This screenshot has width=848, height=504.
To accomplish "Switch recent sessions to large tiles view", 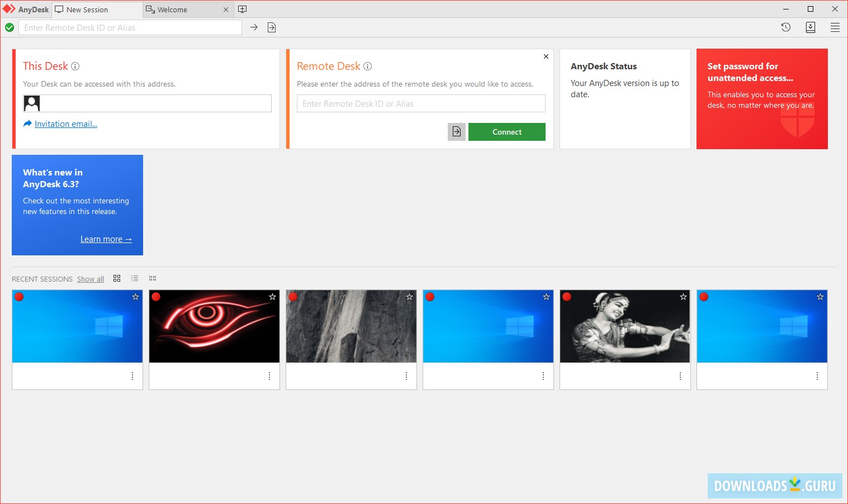I will pos(117,278).
